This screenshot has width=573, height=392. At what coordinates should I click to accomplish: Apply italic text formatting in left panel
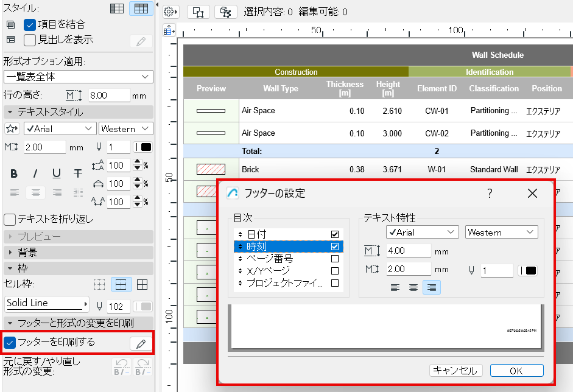(35, 173)
